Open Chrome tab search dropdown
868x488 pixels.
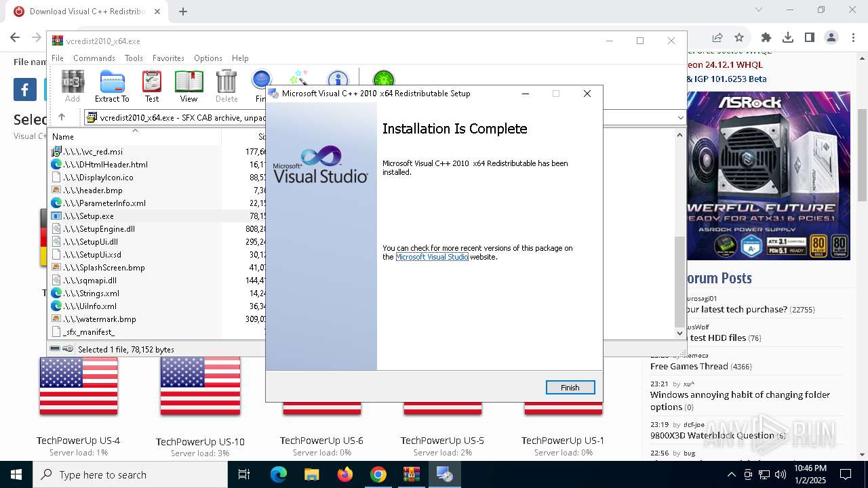(x=759, y=9)
